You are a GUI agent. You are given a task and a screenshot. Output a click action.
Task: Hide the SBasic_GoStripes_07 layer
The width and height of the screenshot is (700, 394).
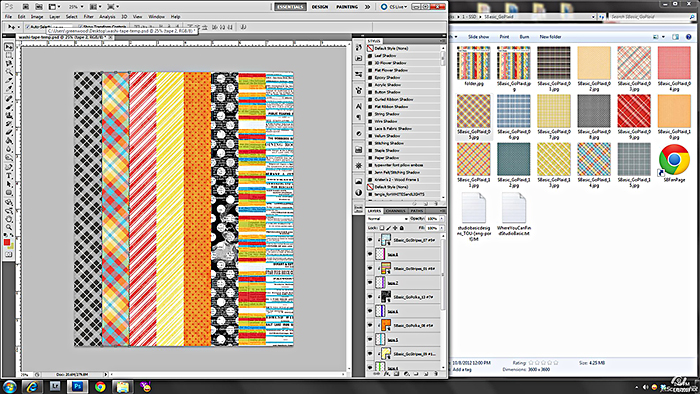pyautogui.click(x=370, y=240)
